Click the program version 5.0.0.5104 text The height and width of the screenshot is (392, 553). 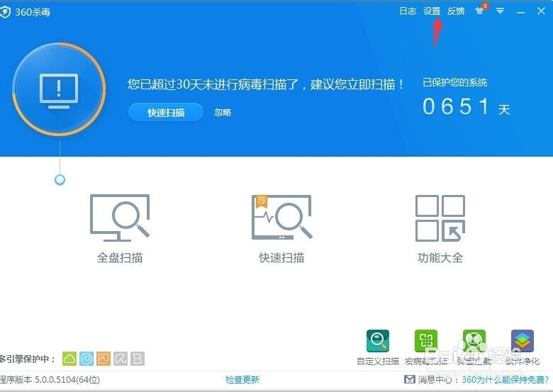coord(50,380)
